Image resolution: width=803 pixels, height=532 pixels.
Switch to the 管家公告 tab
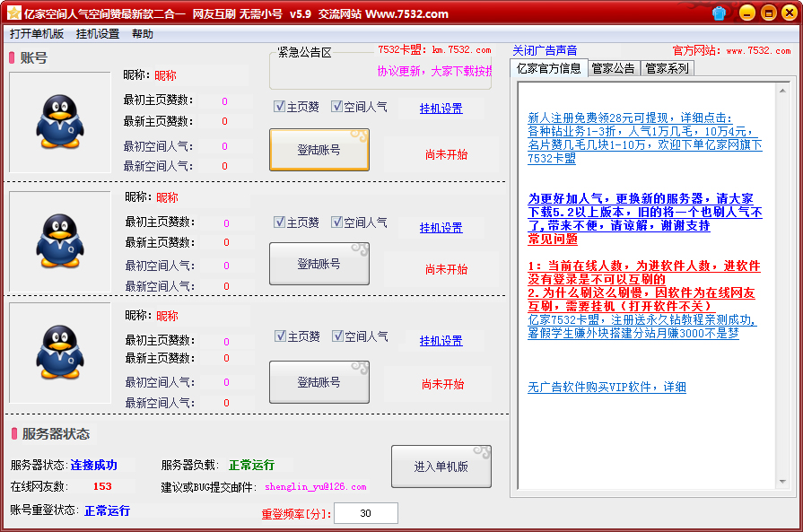tap(614, 68)
